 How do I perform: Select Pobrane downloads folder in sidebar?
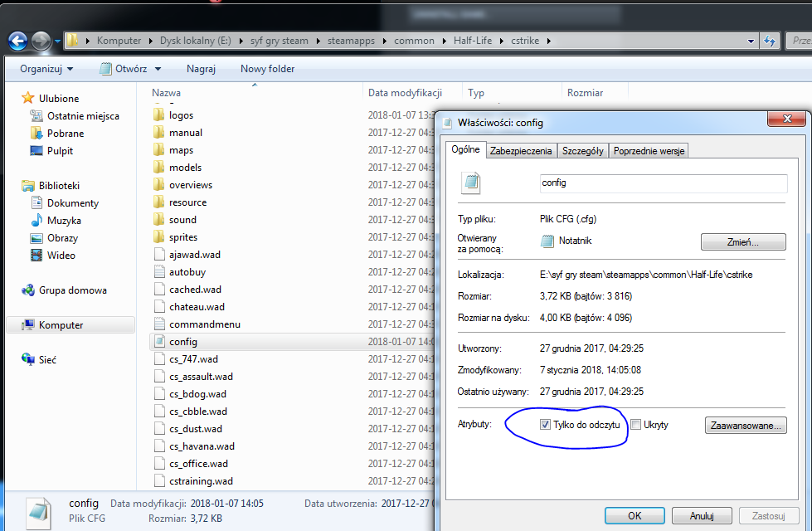coord(65,134)
